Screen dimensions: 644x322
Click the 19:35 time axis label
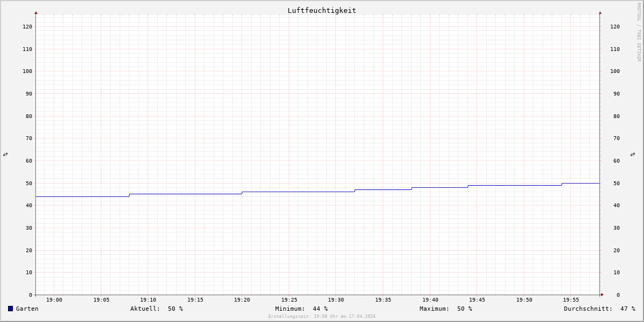[383, 300]
